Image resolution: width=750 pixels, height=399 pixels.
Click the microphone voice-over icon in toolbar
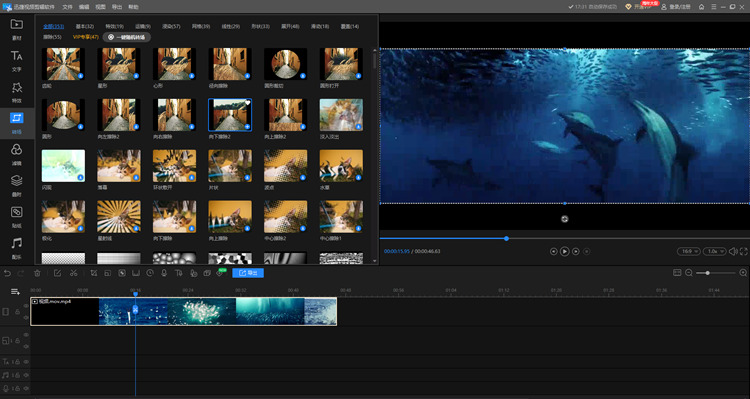point(164,273)
